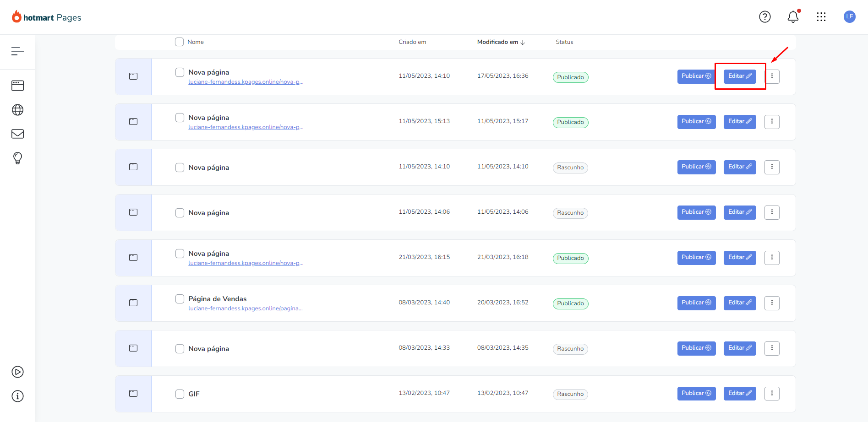Viewport: 868px width, 422px height.
Task: Open the LF user profile avatar
Action: point(849,16)
